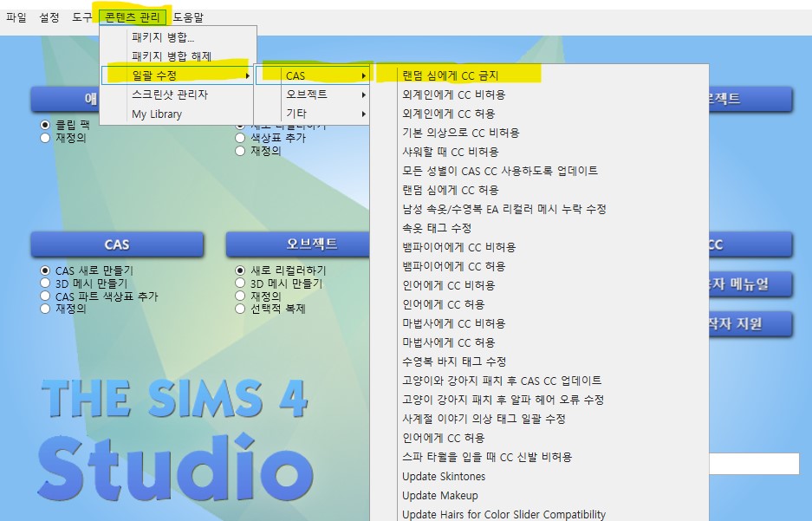This screenshot has height=521, width=812.
Task: Open the 도움말 menu
Action: 188,17
